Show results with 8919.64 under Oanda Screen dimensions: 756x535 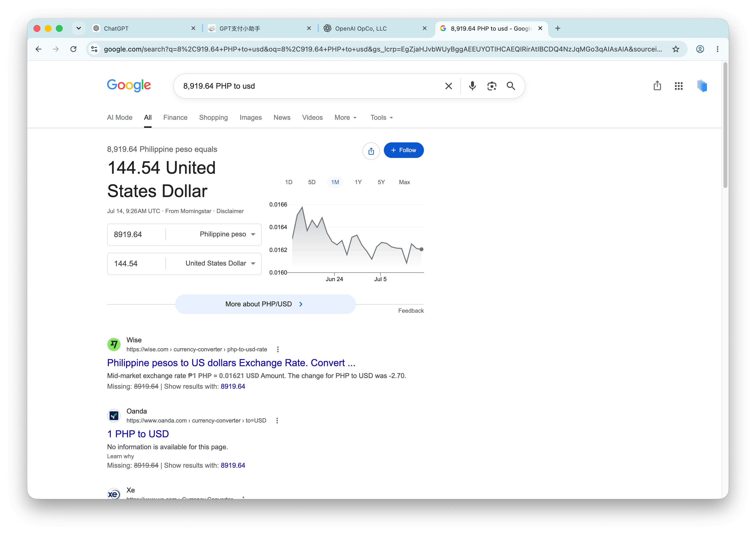(x=233, y=466)
